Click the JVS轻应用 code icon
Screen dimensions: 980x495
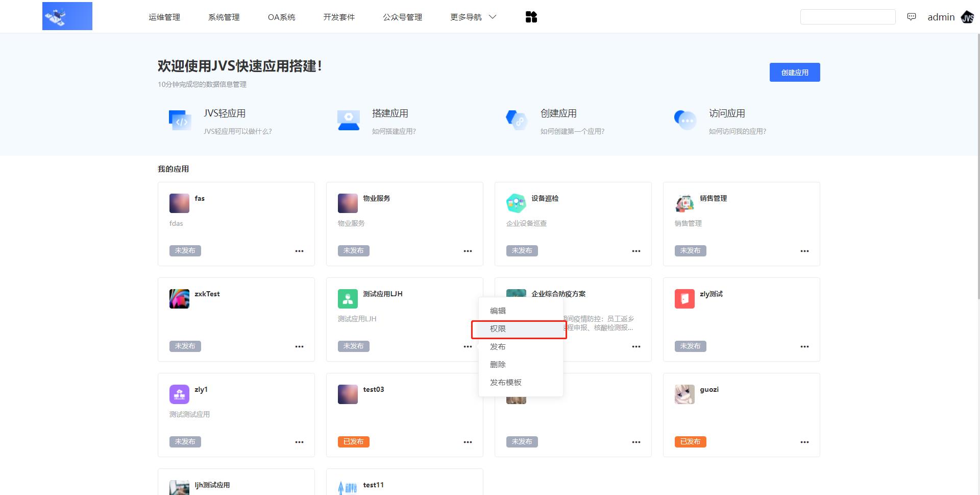click(180, 121)
